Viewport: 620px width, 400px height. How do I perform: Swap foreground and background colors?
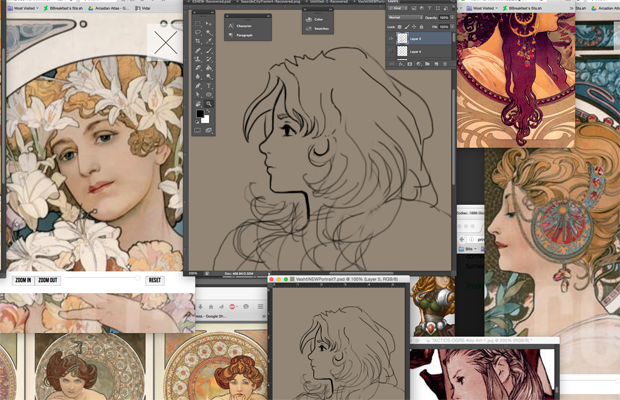coord(208,111)
